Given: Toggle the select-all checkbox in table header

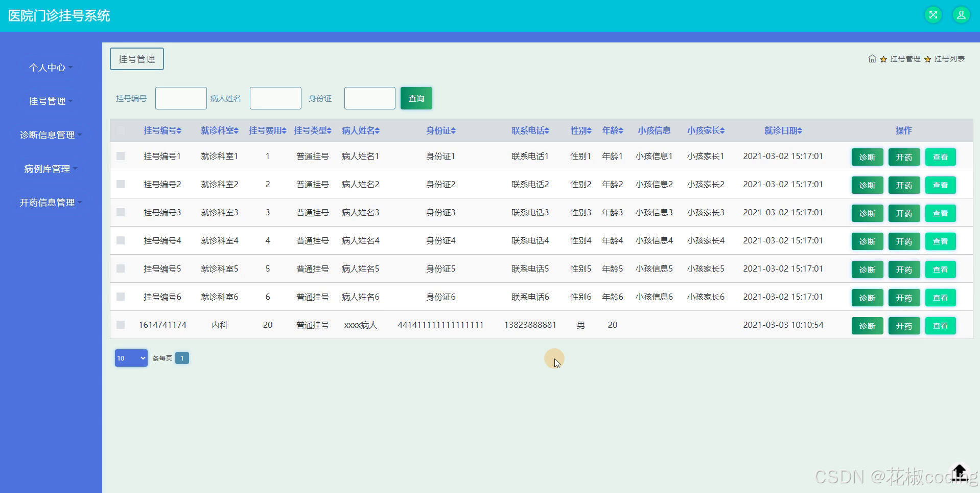Looking at the screenshot, I should (121, 130).
